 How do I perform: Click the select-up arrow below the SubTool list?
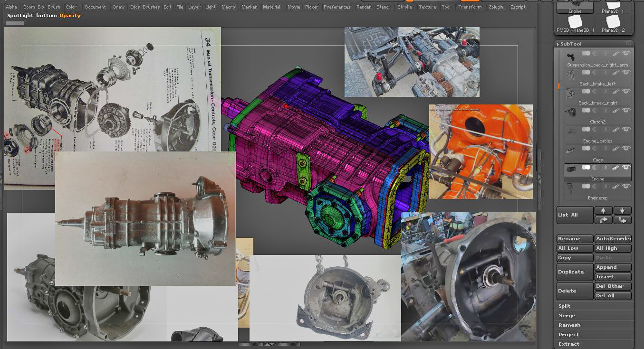pyautogui.click(x=603, y=210)
